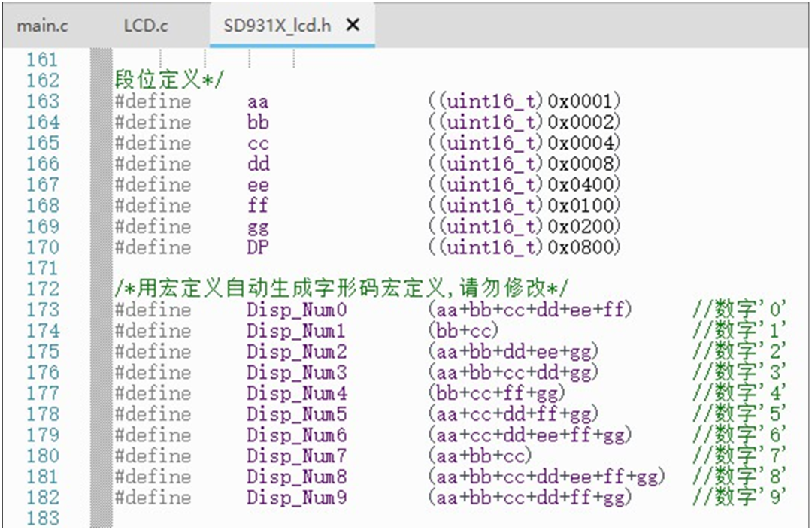This screenshot has width=812, height=530.
Task: Click line number 163 in gutter
Action: point(43,101)
